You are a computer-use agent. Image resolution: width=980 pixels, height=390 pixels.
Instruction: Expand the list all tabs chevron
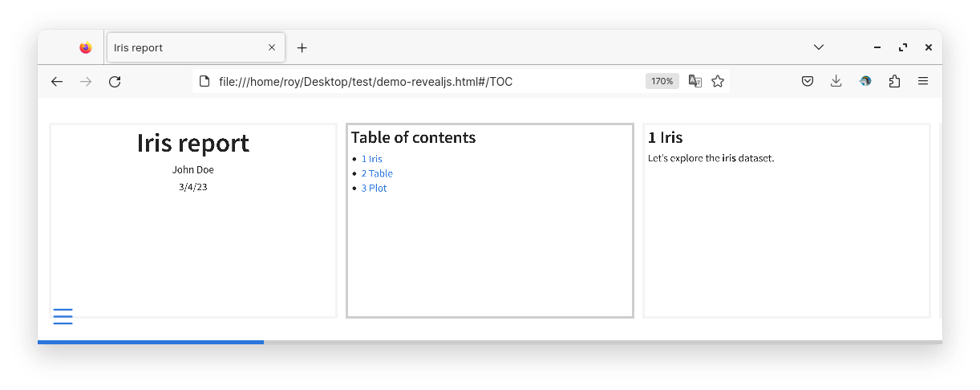pyautogui.click(x=819, y=47)
